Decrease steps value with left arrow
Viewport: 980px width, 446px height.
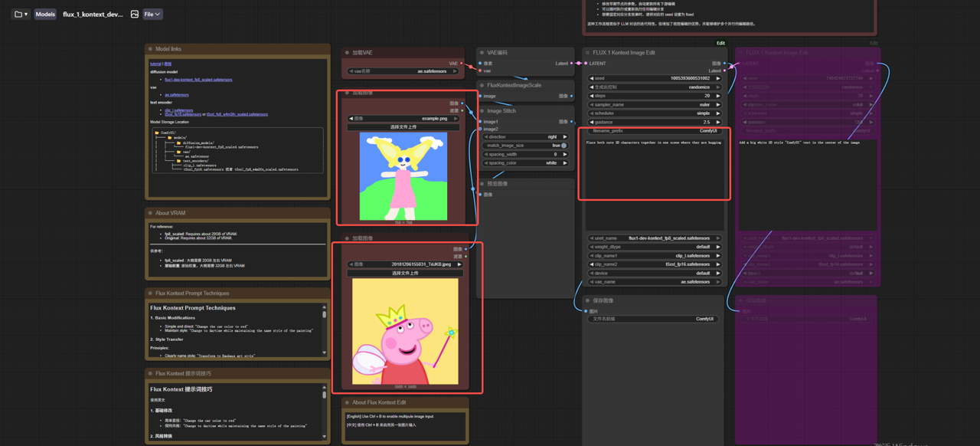click(x=592, y=96)
